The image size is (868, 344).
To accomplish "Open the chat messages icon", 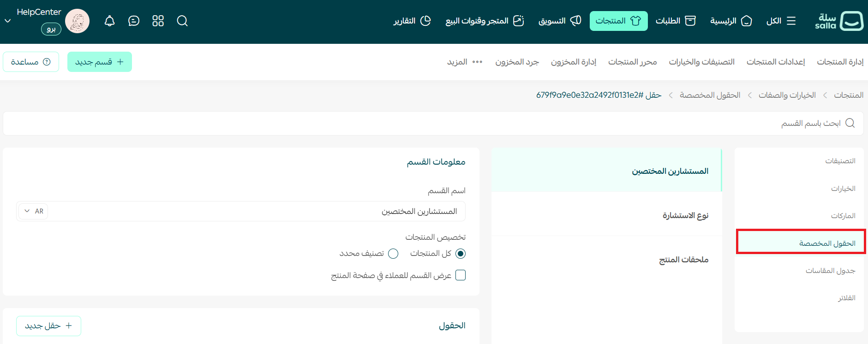I will click(x=134, y=21).
